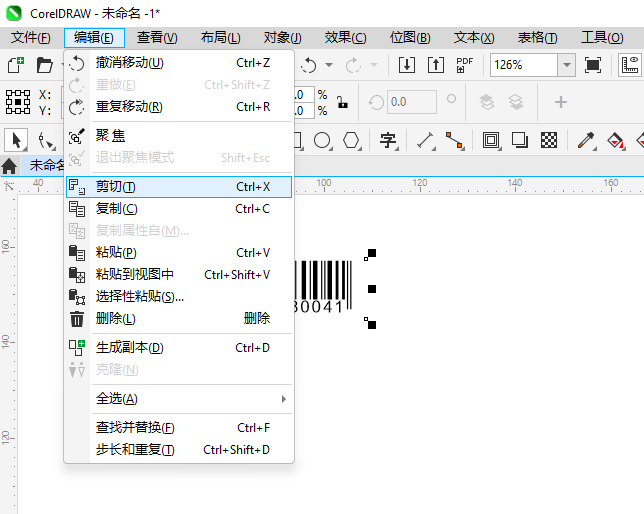Image resolution: width=644 pixels, height=514 pixels.
Task: Click the Undo arrow in toolbar
Action: tap(309, 65)
